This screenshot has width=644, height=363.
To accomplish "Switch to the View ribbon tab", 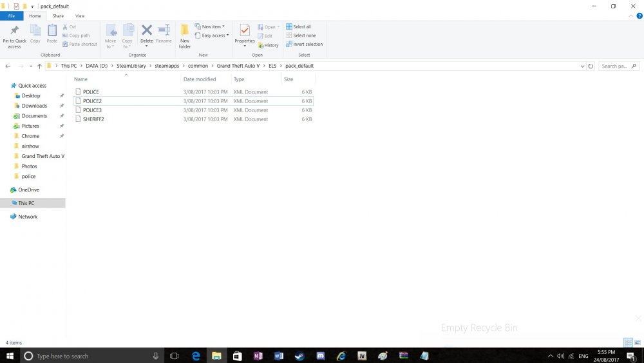I will 80,16.
